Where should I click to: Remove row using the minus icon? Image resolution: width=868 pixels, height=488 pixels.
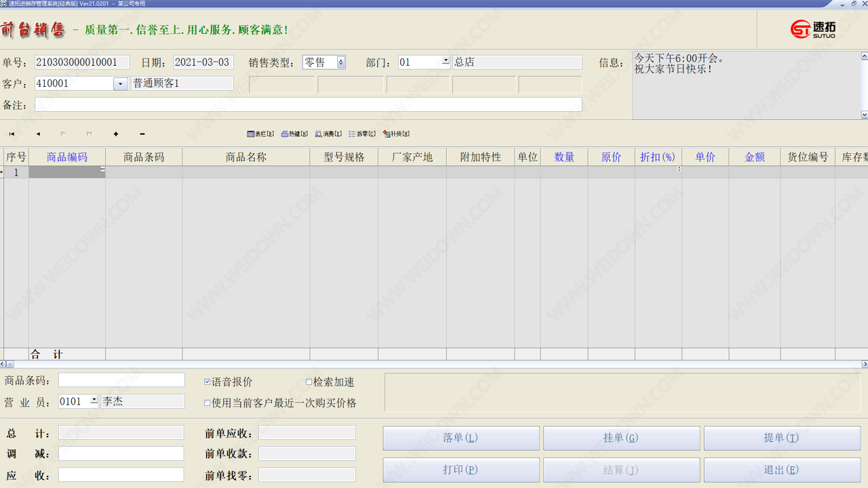(142, 134)
